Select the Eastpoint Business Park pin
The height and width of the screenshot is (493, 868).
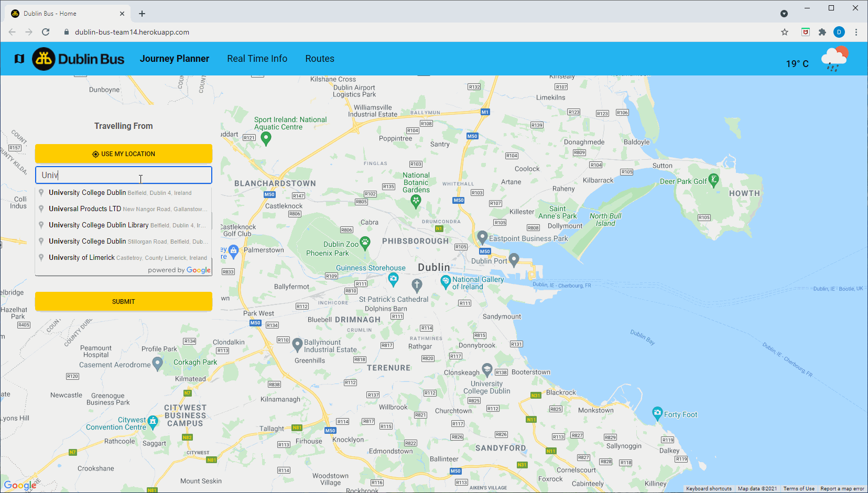coord(482,237)
